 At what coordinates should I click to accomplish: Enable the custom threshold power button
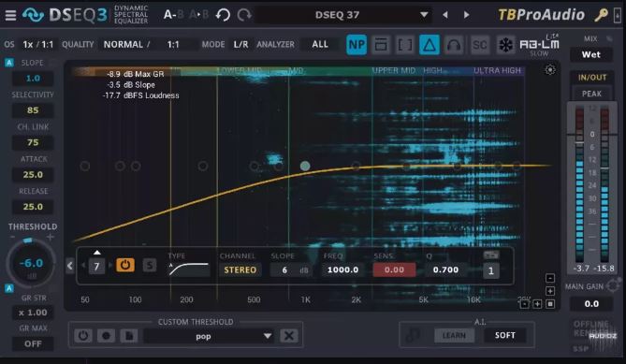(83, 336)
